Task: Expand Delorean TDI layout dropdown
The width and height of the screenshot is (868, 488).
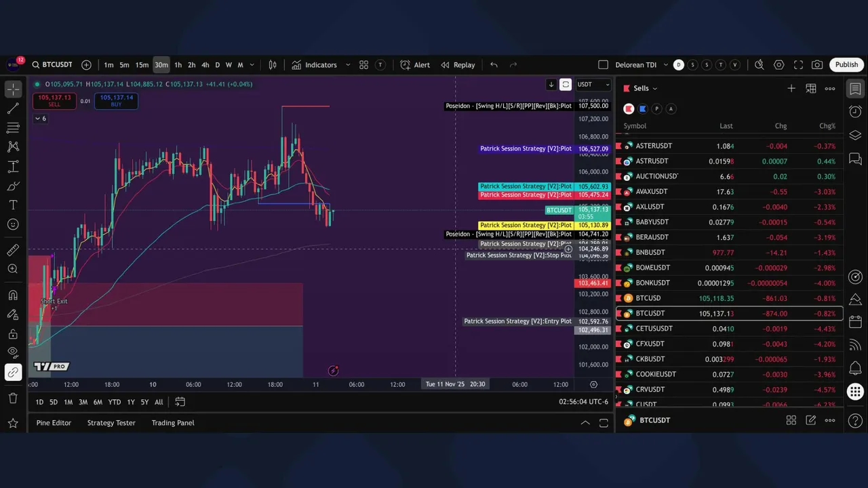Action: click(666, 65)
